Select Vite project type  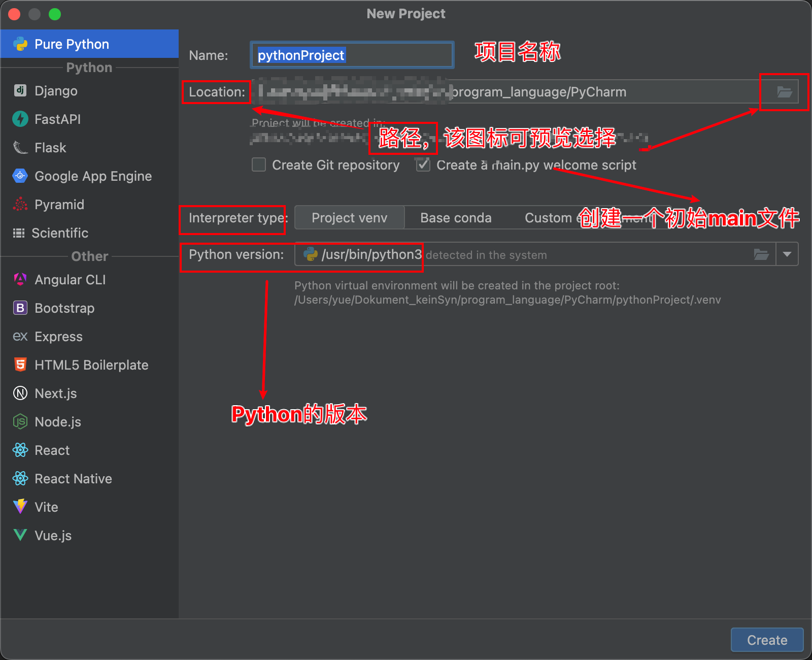pos(89,507)
